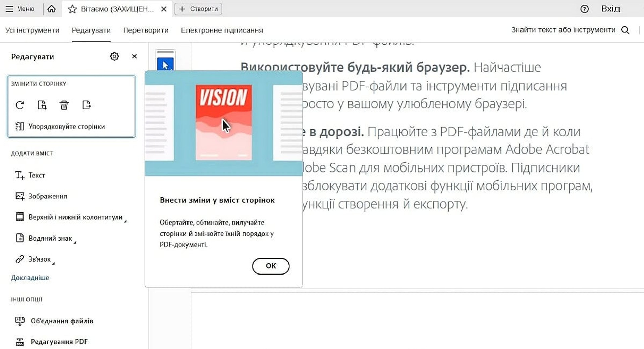Choose the Текст add tool
This screenshot has width=644, height=349.
coord(30,175)
